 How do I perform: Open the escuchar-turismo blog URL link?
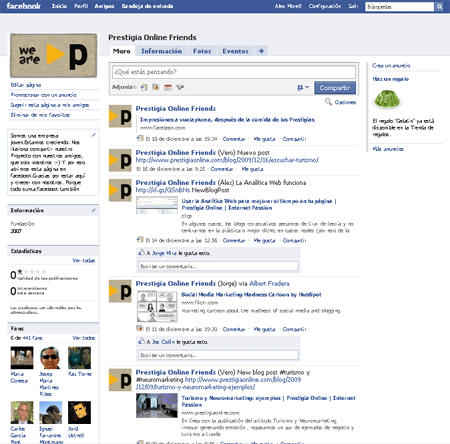coord(227,160)
